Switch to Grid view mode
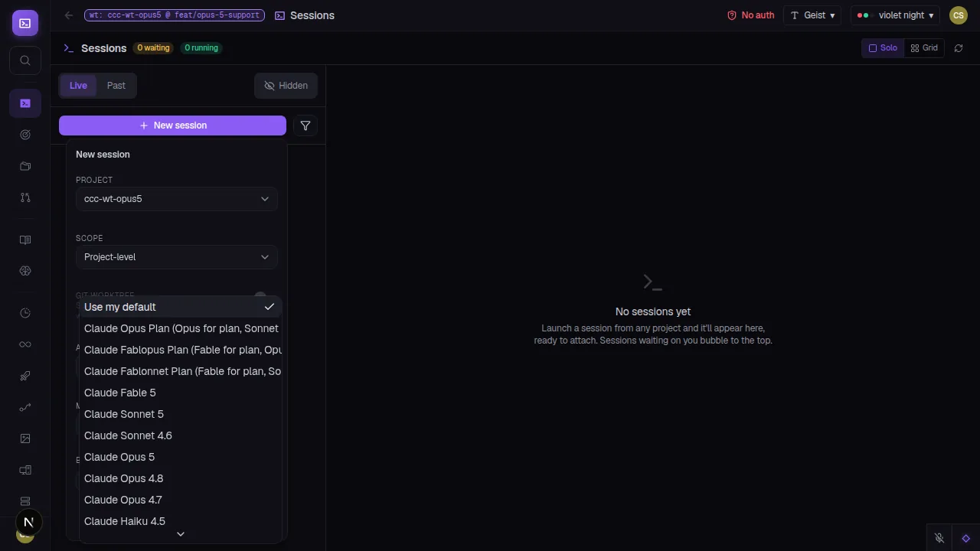Screen dimensions: 980x551 pos(924,48)
